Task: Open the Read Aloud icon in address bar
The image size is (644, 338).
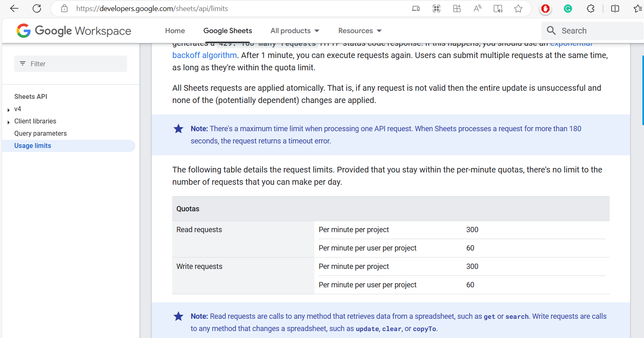Action: point(477,9)
